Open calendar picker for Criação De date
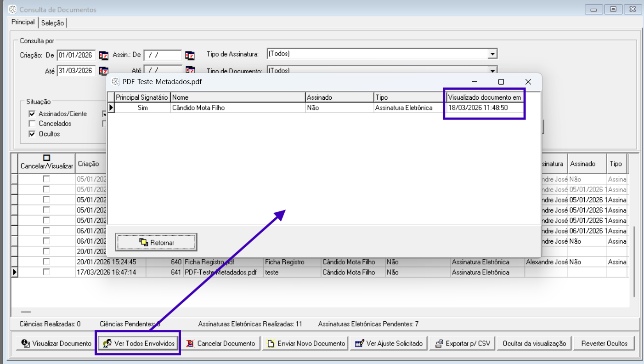 click(x=103, y=56)
